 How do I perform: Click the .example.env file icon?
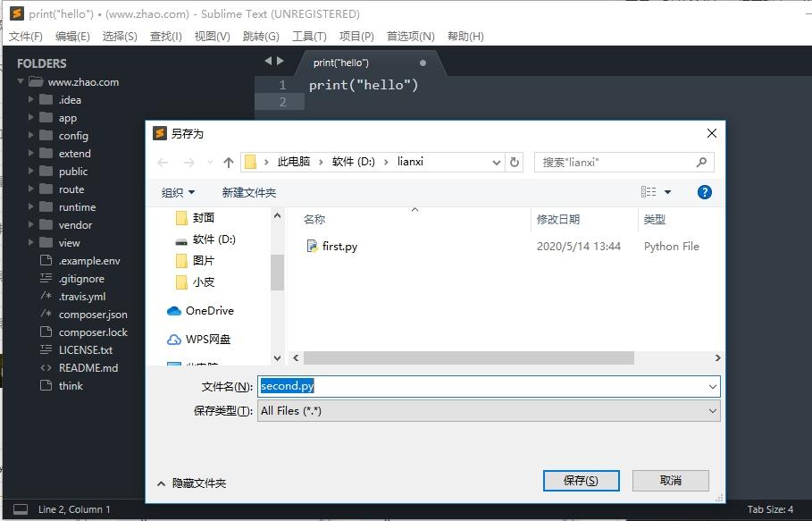coord(46,261)
